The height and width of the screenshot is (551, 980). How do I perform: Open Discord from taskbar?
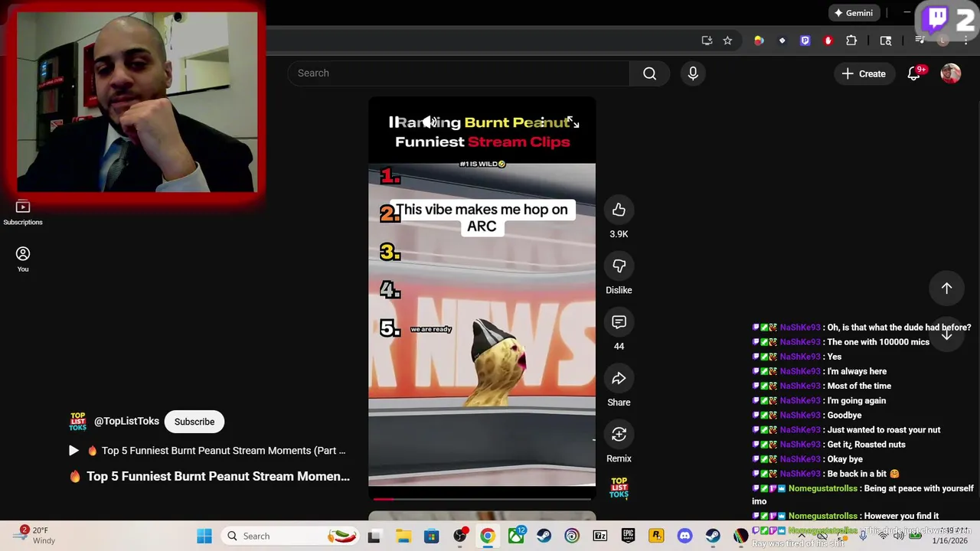tap(684, 536)
